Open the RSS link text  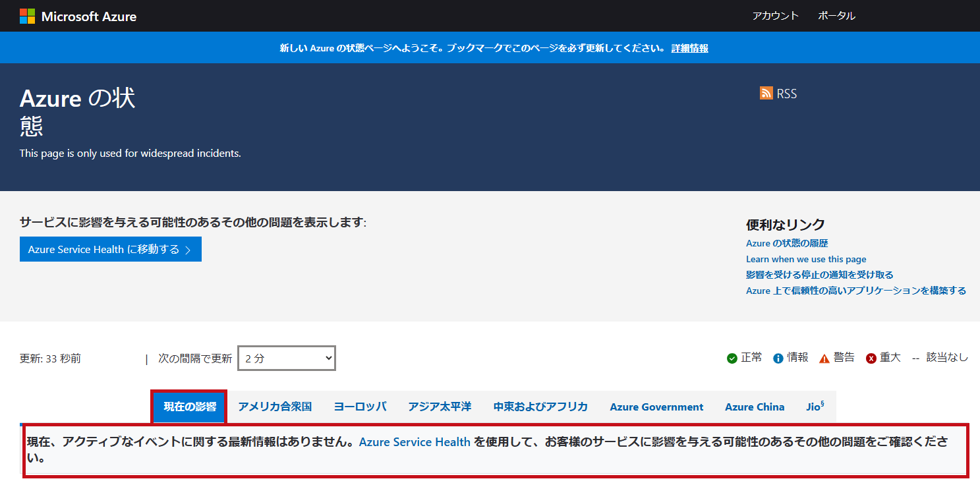(x=786, y=94)
